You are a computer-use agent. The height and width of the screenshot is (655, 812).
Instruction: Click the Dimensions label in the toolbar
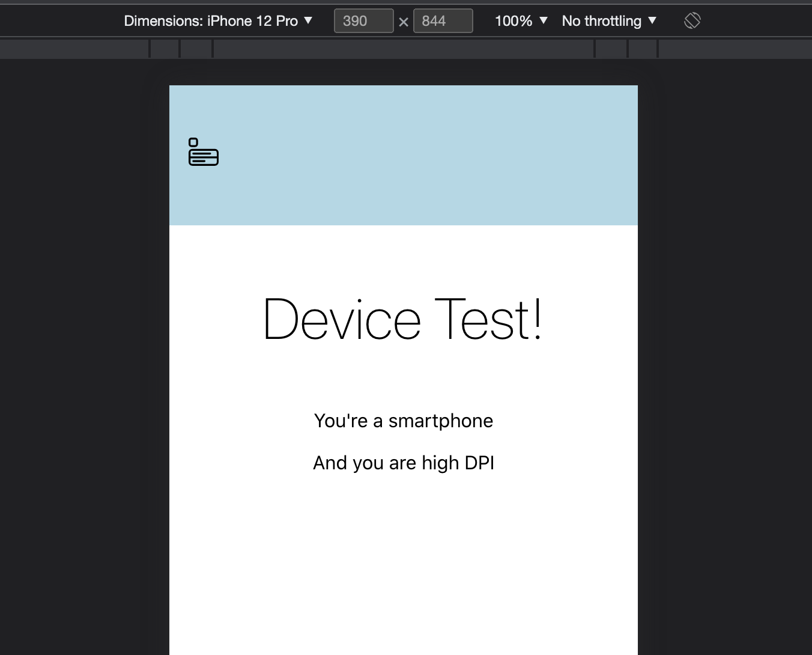click(x=162, y=20)
